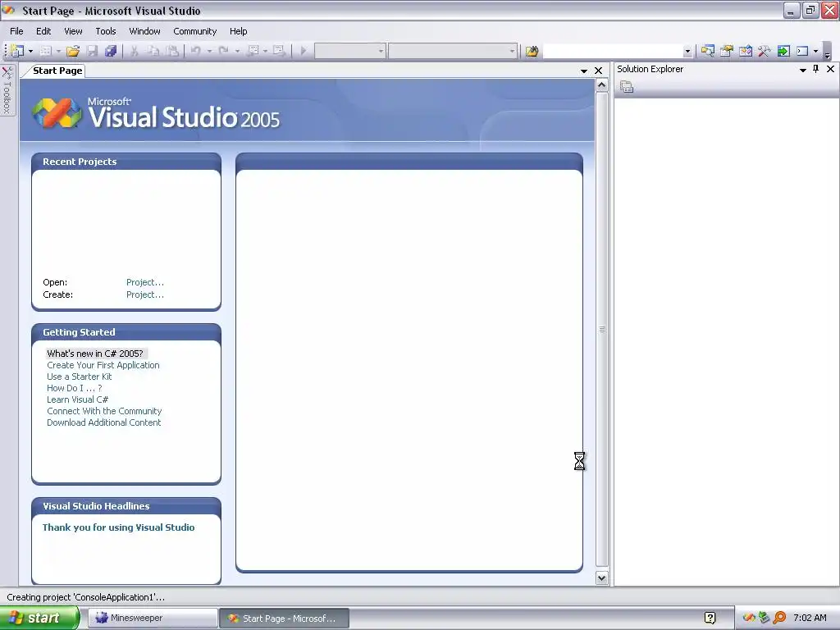The height and width of the screenshot is (630, 840).
Task: Open the Add New Item dropdown arrow
Action: tap(58, 52)
